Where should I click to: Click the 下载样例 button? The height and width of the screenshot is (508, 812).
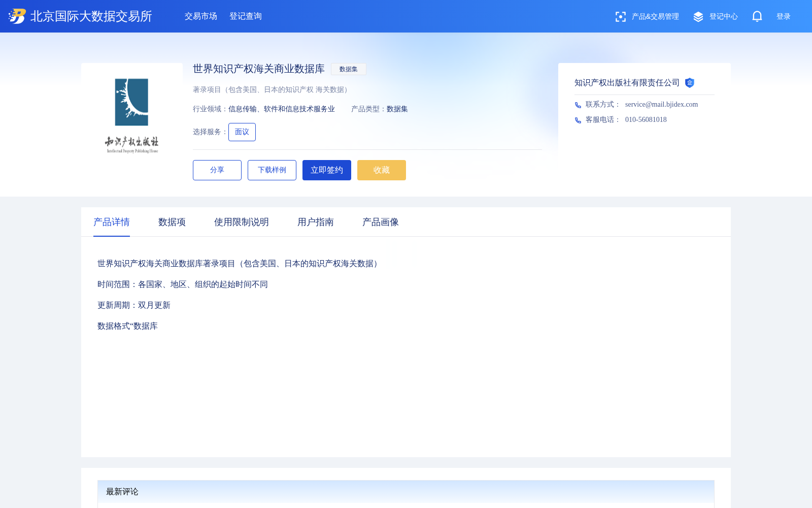[272, 170]
